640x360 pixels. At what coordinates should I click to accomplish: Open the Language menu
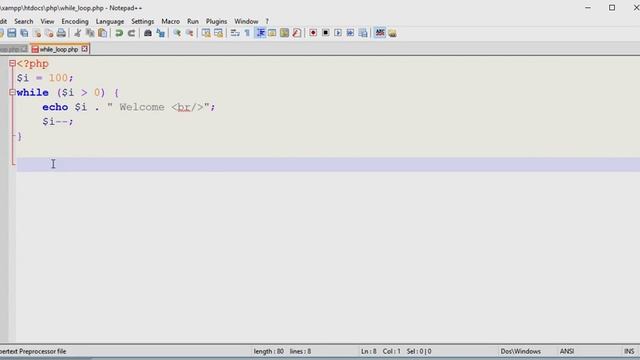point(110,21)
